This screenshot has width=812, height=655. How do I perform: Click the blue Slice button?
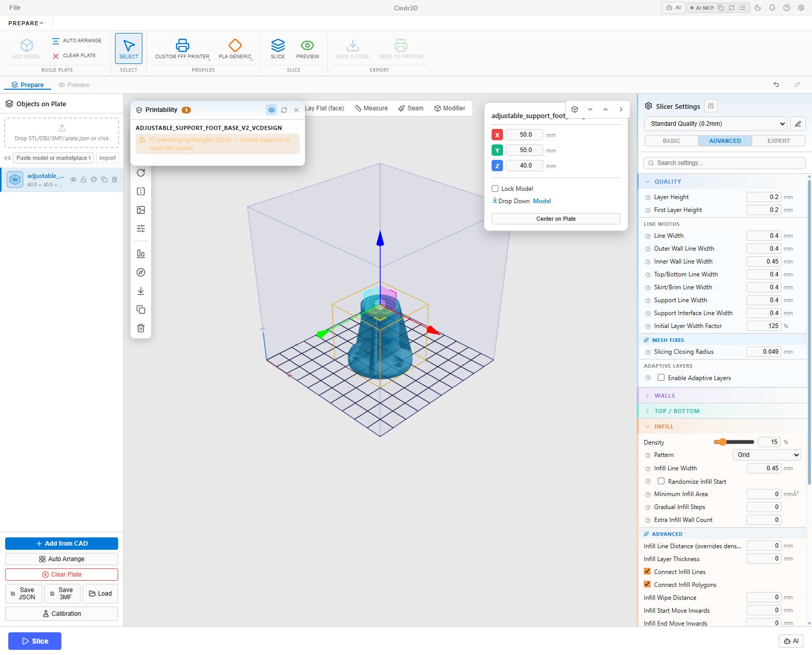coord(35,641)
